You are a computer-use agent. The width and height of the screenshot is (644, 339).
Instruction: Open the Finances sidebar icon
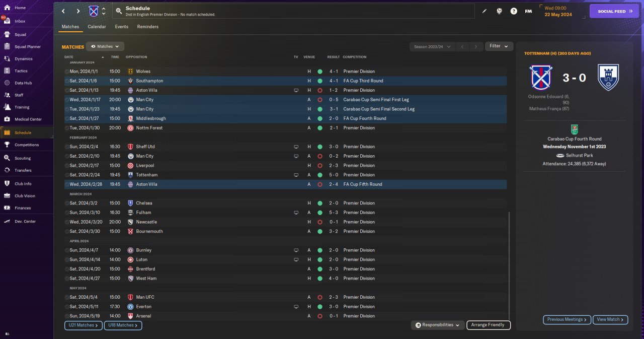(x=7, y=208)
